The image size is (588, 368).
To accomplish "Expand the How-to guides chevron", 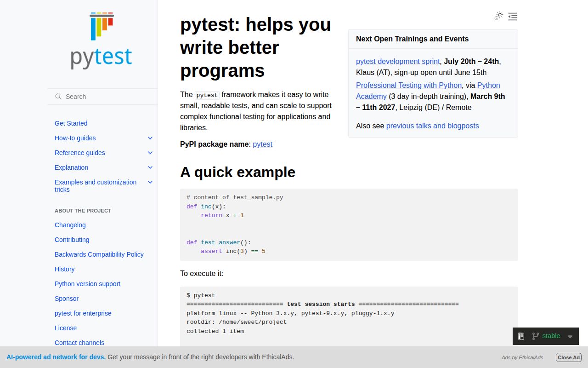I will pyautogui.click(x=150, y=138).
